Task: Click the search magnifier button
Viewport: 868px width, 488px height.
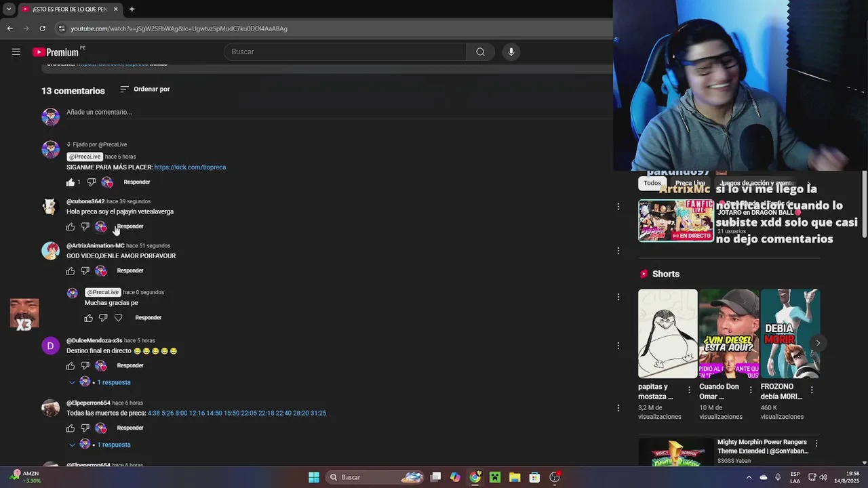Action: pos(480,52)
